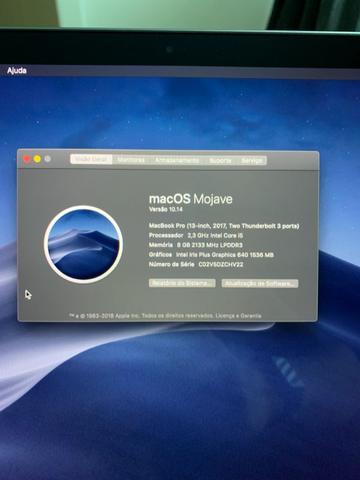Screen dimensions: 360x480
Task: Click the Mojave desktop wallpaper below the window
Action: click(180, 400)
